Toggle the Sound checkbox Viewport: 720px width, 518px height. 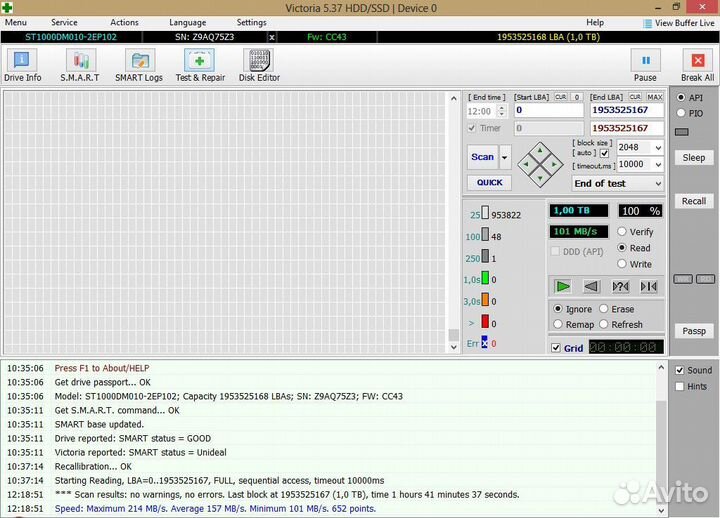[x=680, y=370]
